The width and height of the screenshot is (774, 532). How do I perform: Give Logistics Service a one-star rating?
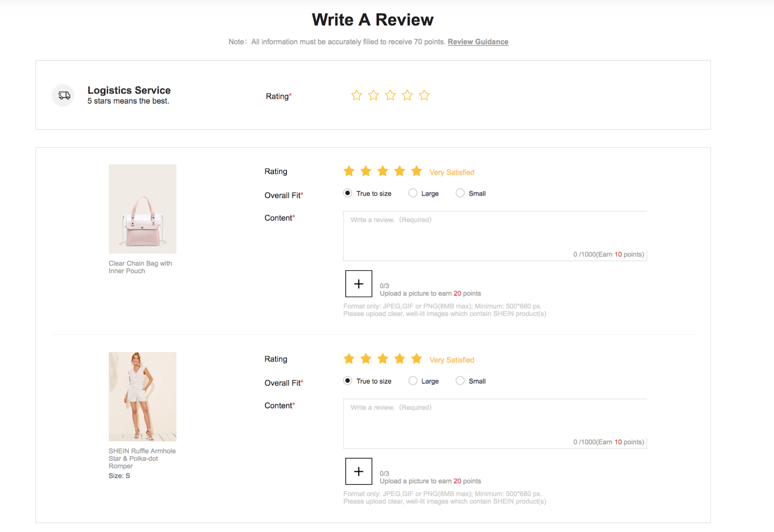pyautogui.click(x=357, y=95)
